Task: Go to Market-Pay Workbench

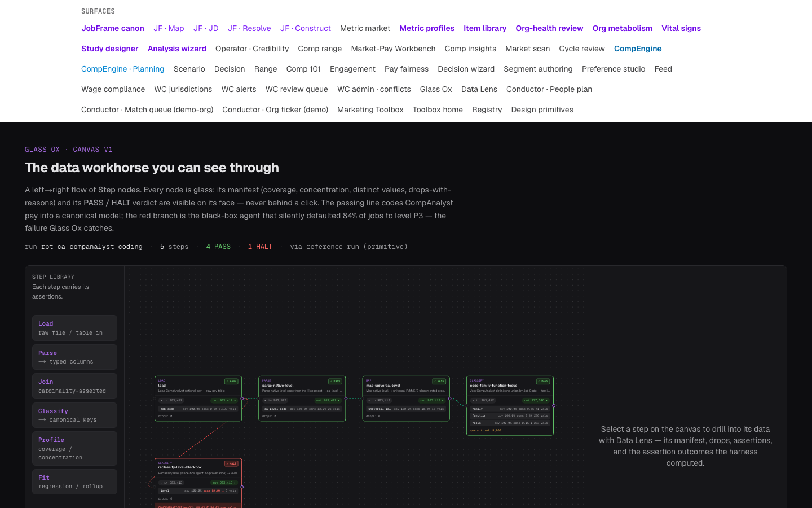Action: click(x=393, y=49)
